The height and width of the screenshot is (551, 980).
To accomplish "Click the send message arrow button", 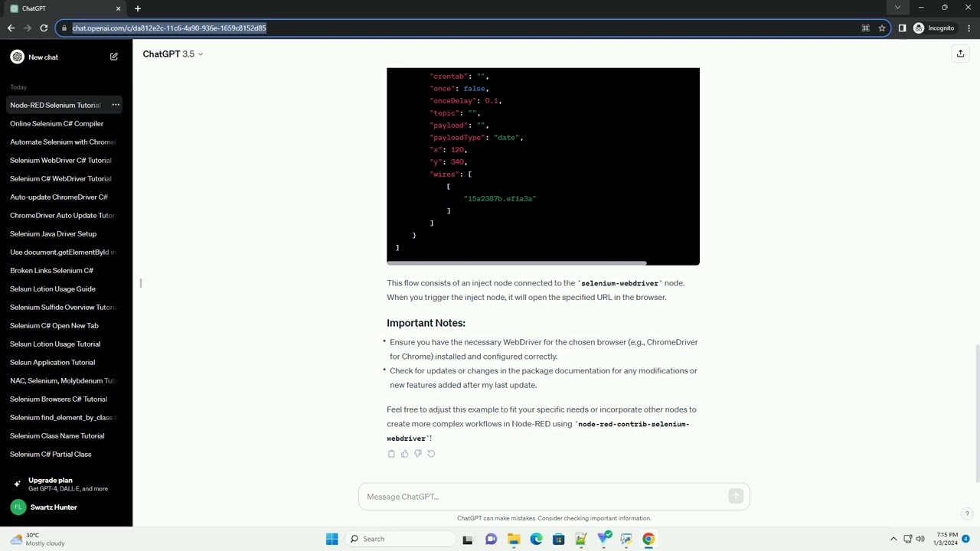I will (x=736, y=497).
